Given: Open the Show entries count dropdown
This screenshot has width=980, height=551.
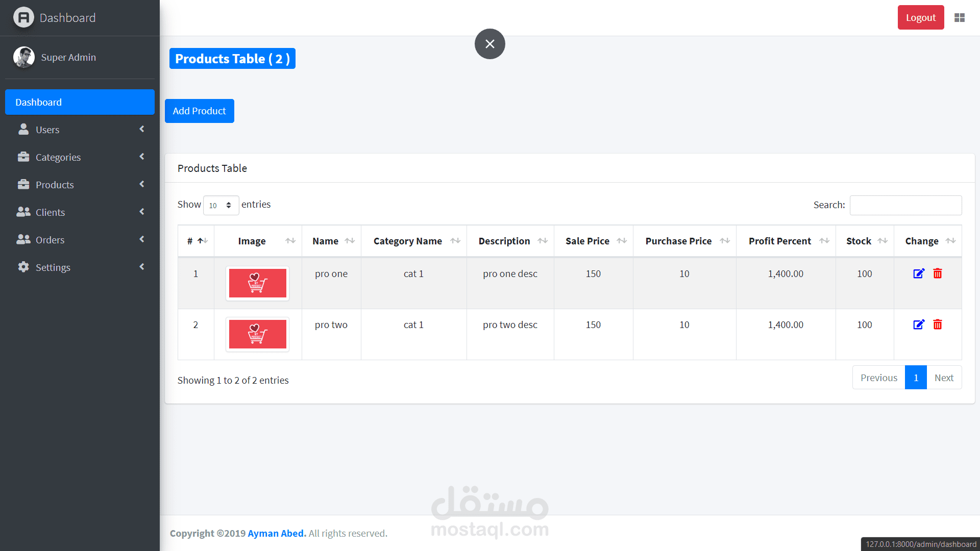Looking at the screenshot, I should (x=220, y=206).
